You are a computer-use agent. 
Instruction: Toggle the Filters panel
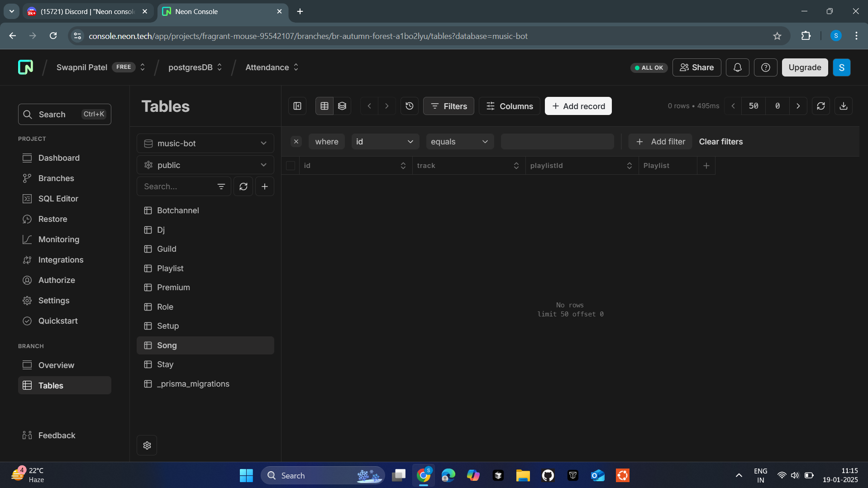tap(448, 106)
